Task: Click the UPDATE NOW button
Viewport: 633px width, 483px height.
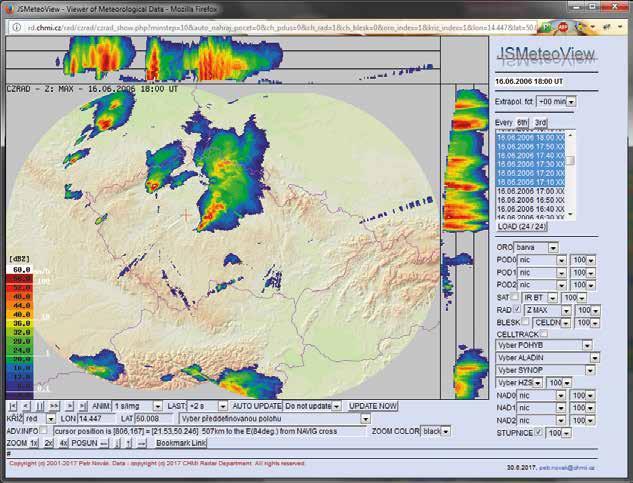Action: click(x=373, y=406)
